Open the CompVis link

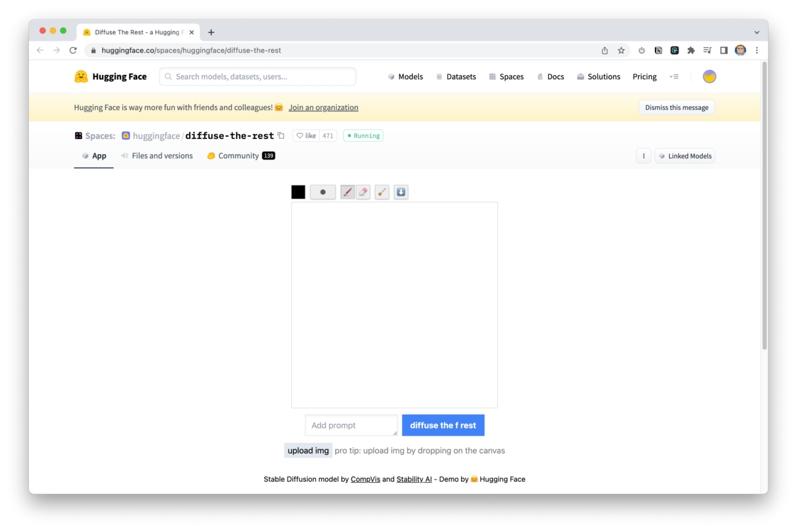[x=365, y=479]
